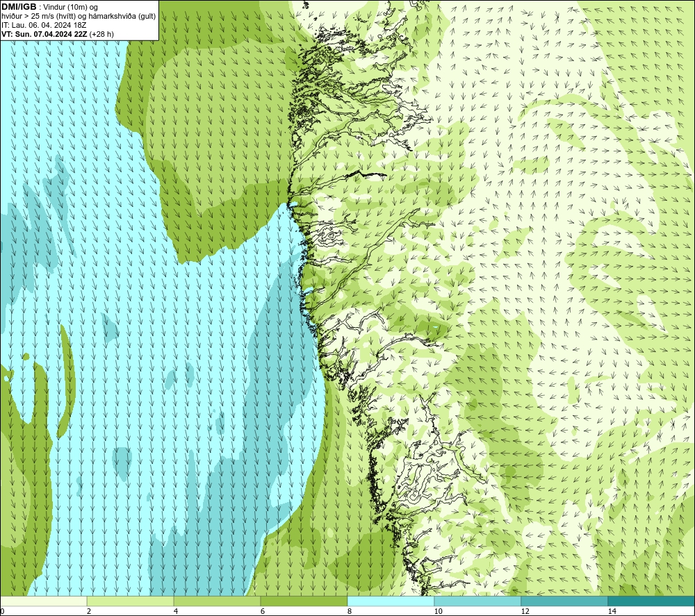Image resolution: width=695 pixels, height=616 pixels.
Task: Select the above 14 m/s darkest teal swatch
Action: 652,601
